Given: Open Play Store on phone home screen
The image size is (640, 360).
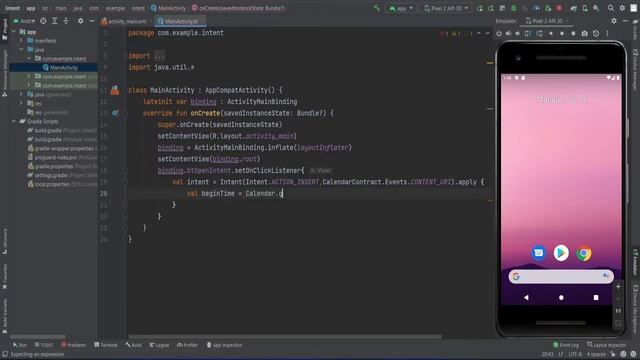Looking at the screenshot, I should coord(561,253).
